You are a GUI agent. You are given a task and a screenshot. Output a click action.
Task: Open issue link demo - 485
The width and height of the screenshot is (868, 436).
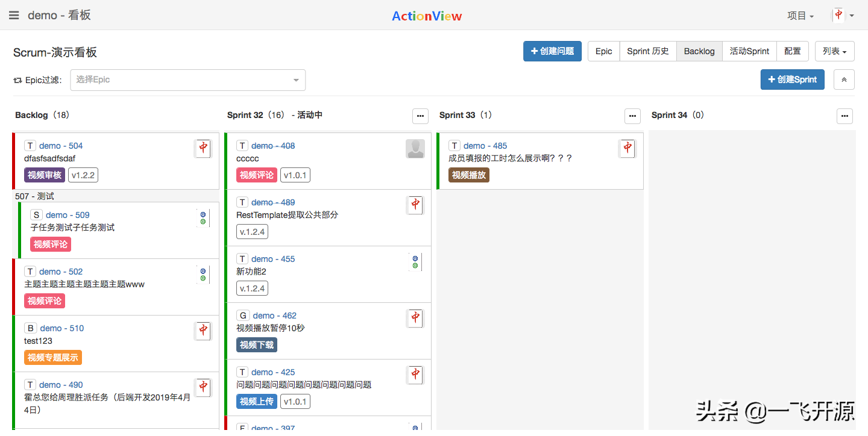[485, 146]
